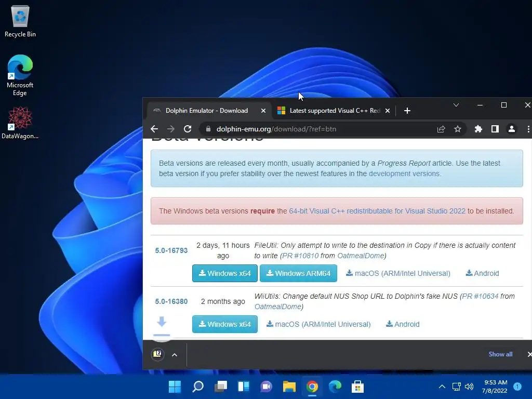Open taskbar Search
The height and width of the screenshot is (399, 532).
coord(198,387)
